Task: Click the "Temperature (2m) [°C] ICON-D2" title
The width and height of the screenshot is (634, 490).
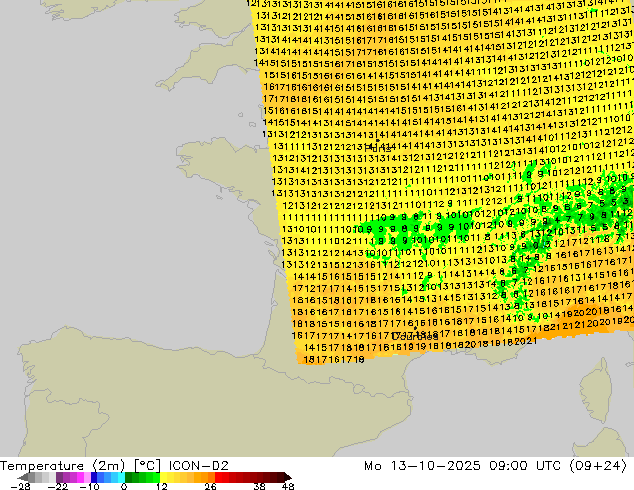Action: pyautogui.click(x=114, y=466)
